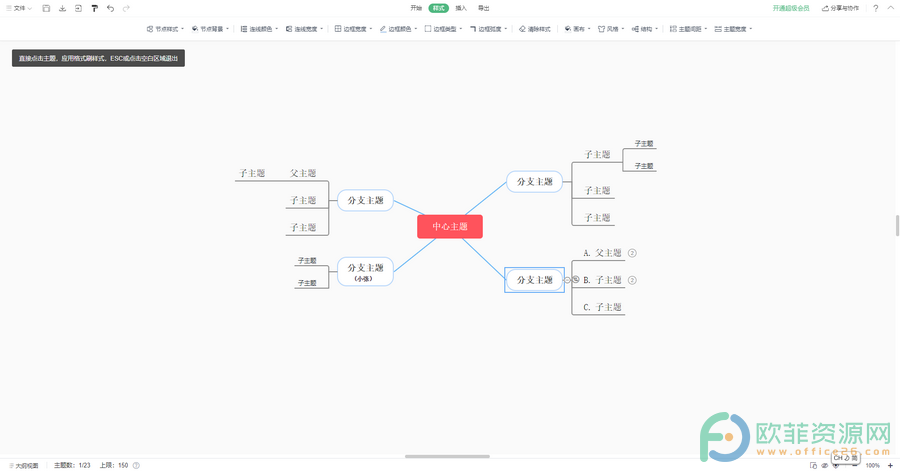Open the 边框弧度 dropdown
Screen dimensions: 900x471
click(x=488, y=29)
